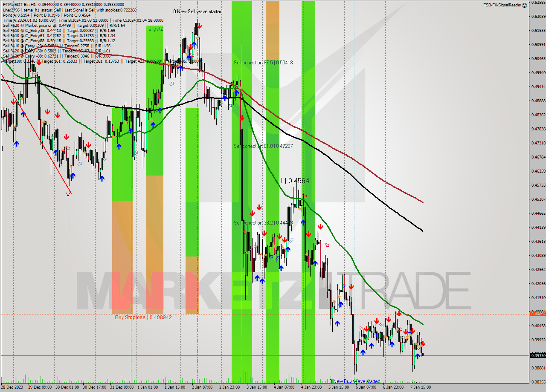Click the '4 Jan 23:00' time axis label
The width and height of the screenshot is (546, 392).
point(311,387)
